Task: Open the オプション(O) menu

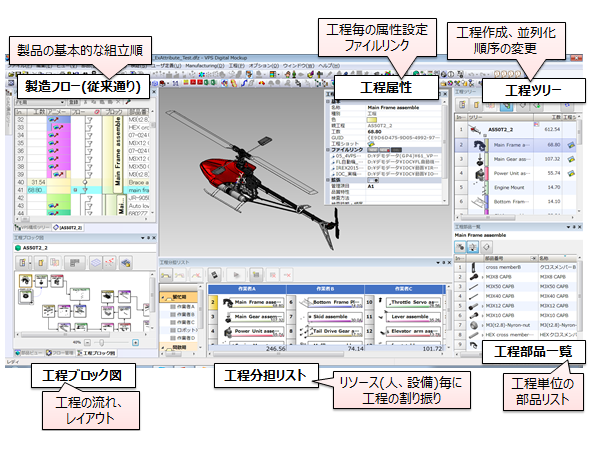Action: pyautogui.click(x=264, y=66)
